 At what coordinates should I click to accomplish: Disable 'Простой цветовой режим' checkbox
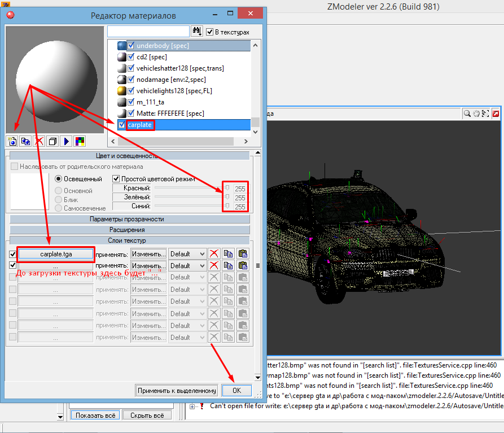pos(116,179)
